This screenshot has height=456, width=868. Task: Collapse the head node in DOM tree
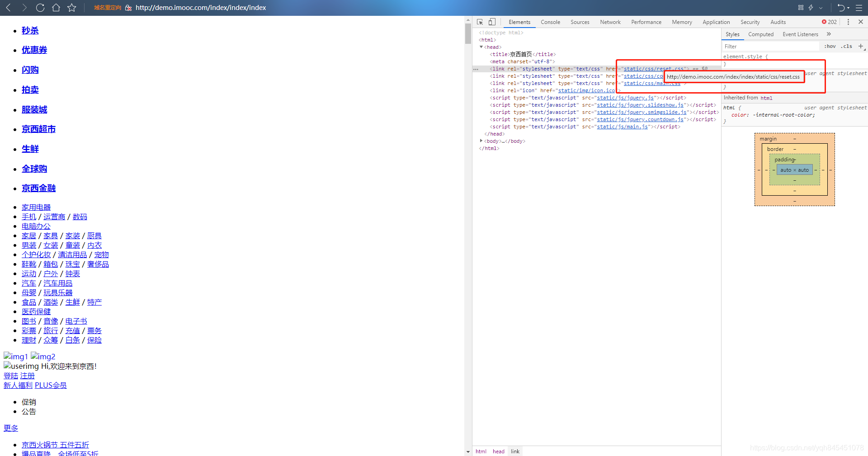[481, 47]
